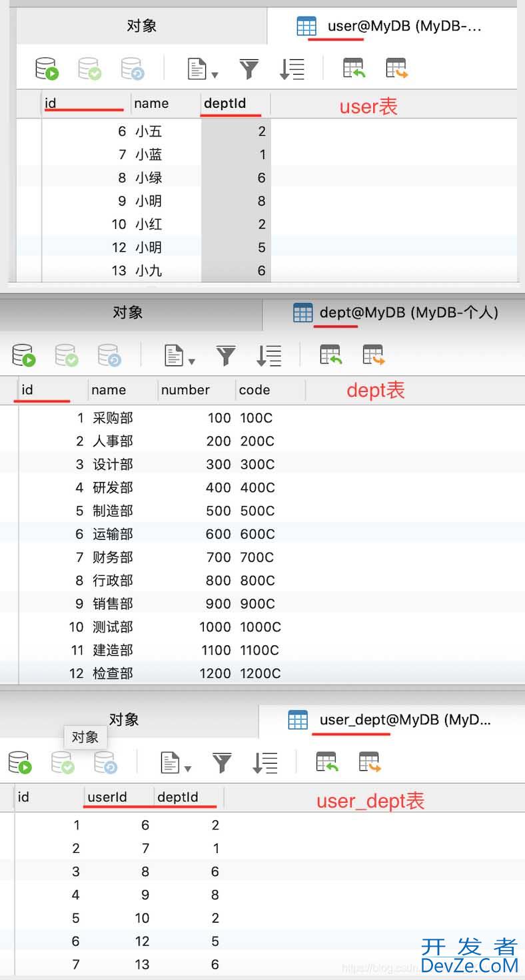Select the dept@MyDB tab
525x980 pixels.
[x=393, y=312]
